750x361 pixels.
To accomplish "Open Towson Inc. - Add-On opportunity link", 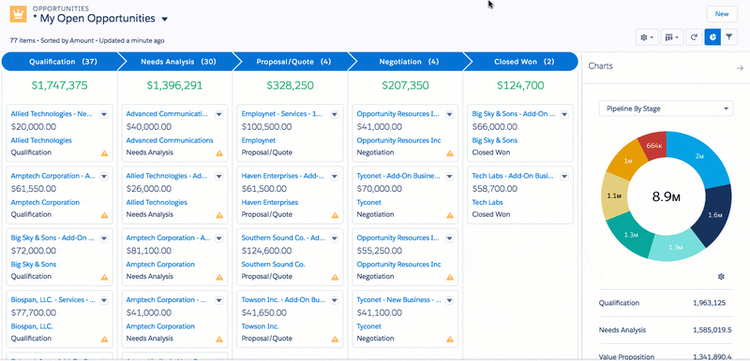I will tap(284, 300).
